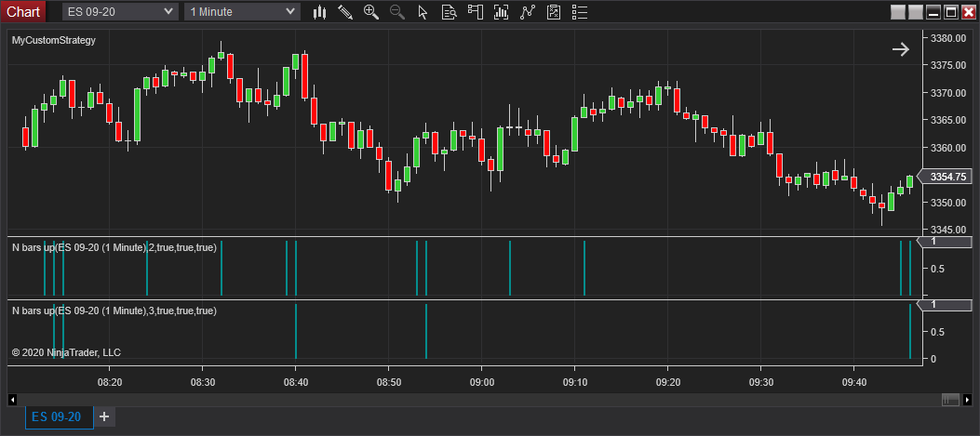Click the right arrow on chart
The height and width of the screenshot is (436, 980).
pos(900,49)
